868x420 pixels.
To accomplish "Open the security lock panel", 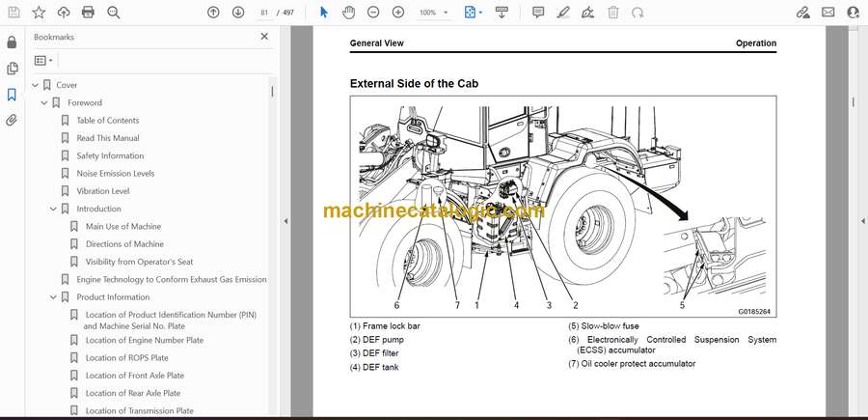I will pyautogui.click(x=12, y=42).
